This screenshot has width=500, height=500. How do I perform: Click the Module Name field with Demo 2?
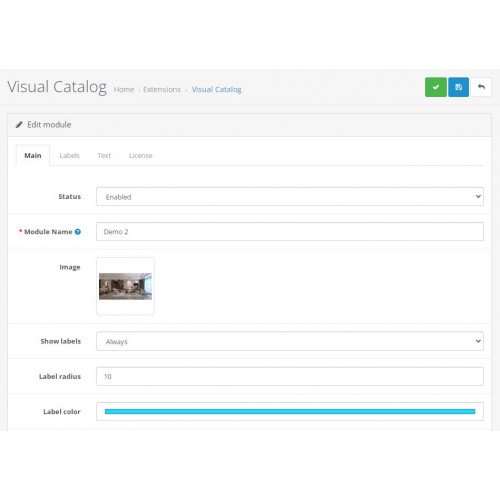pos(290,231)
